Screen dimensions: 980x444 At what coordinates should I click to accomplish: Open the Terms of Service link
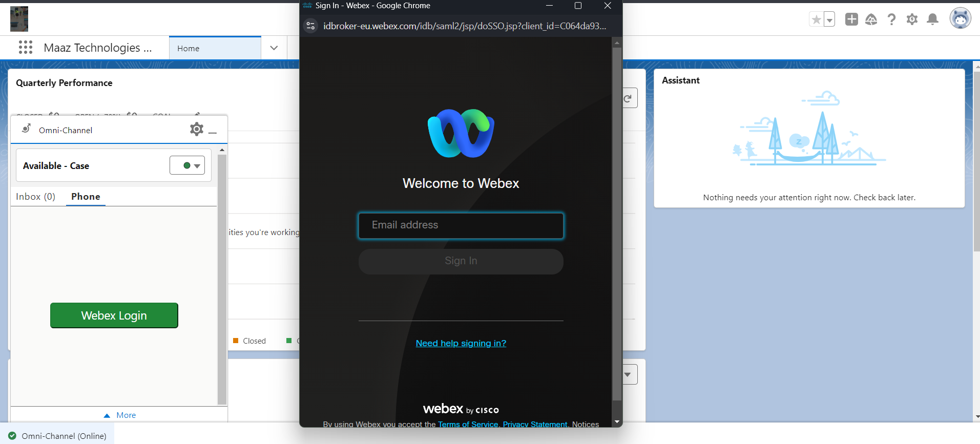(x=468, y=424)
